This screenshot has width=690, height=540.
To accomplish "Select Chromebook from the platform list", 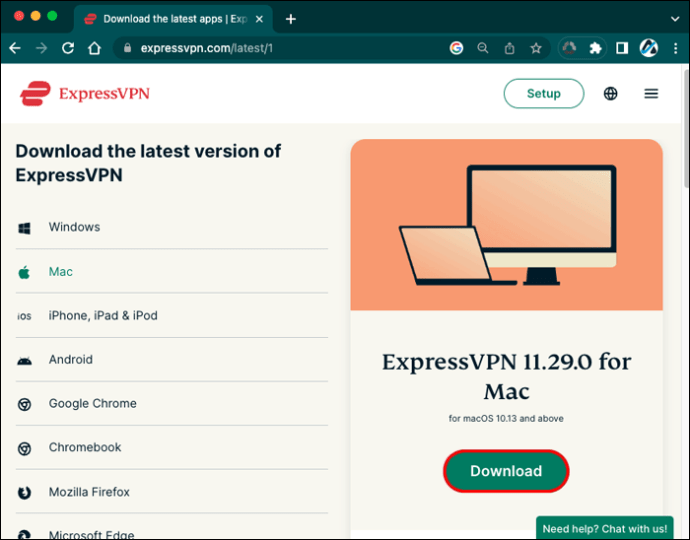I will click(172, 448).
